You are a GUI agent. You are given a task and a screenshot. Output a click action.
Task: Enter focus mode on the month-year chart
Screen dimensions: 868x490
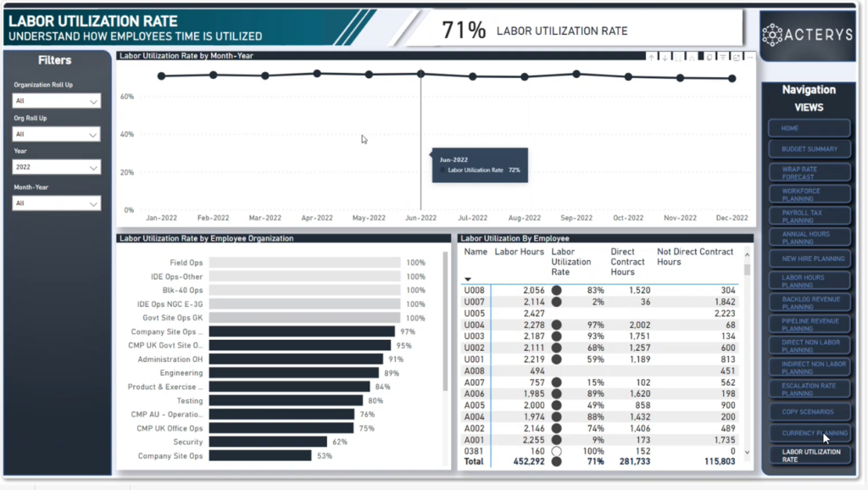coord(737,56)
